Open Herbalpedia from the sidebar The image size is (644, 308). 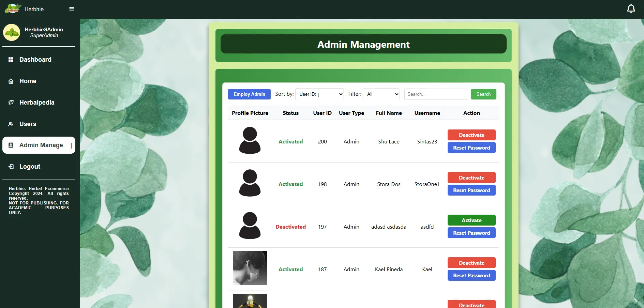click(39, 103)
